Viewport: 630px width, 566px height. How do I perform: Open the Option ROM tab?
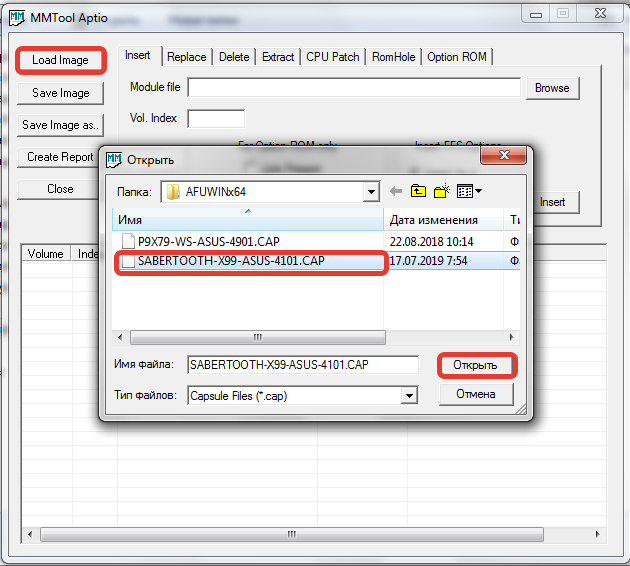(457, 57)
